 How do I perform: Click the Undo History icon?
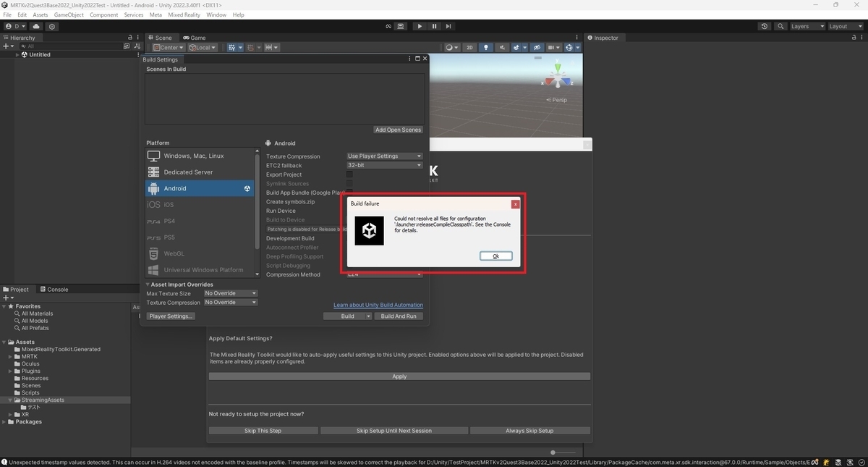point(765,26)
